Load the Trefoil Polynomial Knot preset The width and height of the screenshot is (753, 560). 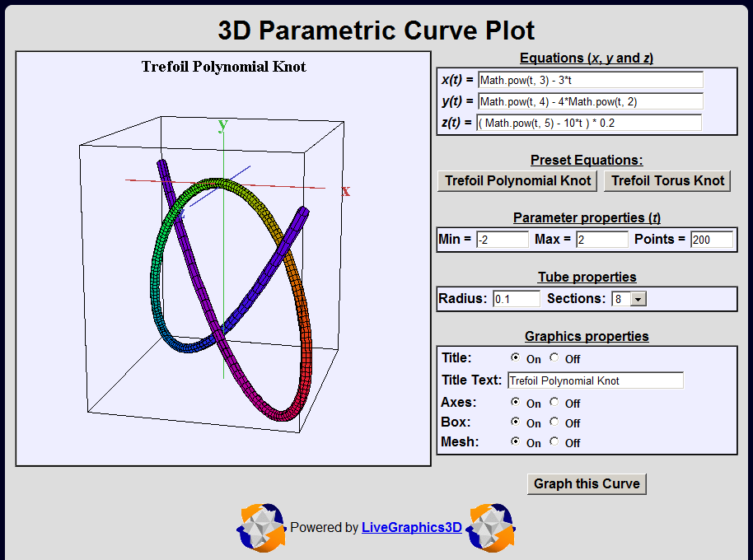tap(517, 181)
